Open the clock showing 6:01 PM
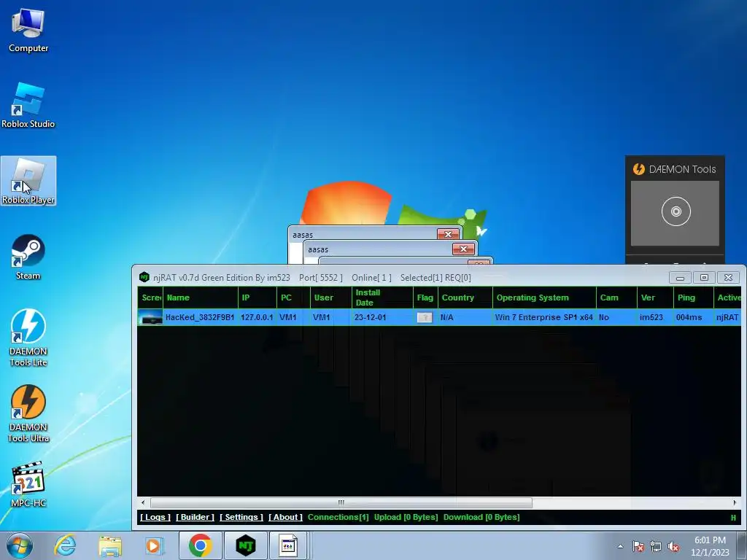 tap(710, 546)
